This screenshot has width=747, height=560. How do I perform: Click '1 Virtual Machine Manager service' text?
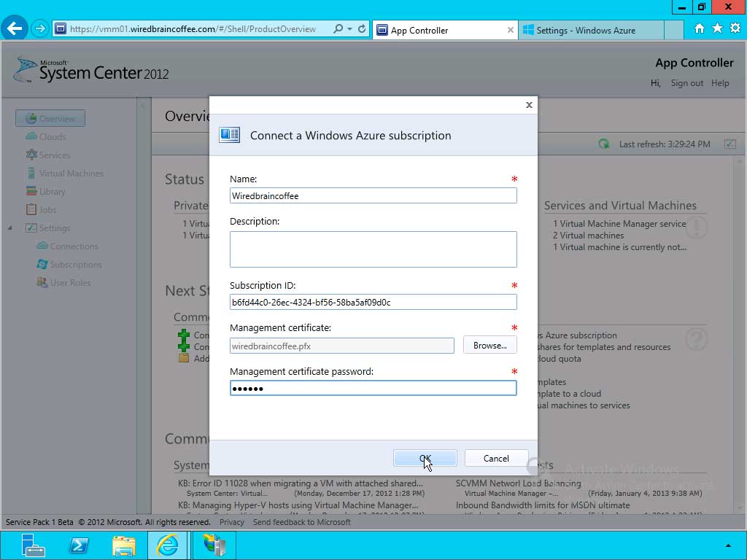pyautogui.click(x=619, y=223)
